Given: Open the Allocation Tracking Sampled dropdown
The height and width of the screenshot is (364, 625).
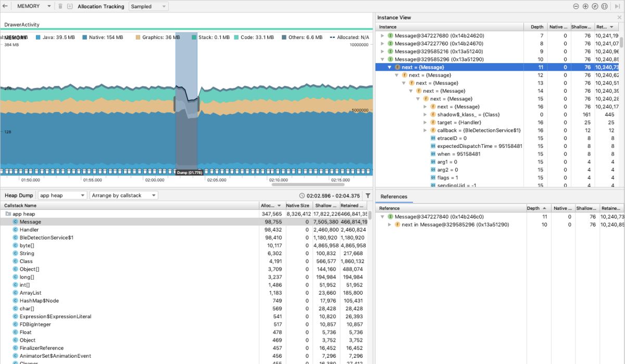Looking at the screenshot, I should (x=148, y=6).
